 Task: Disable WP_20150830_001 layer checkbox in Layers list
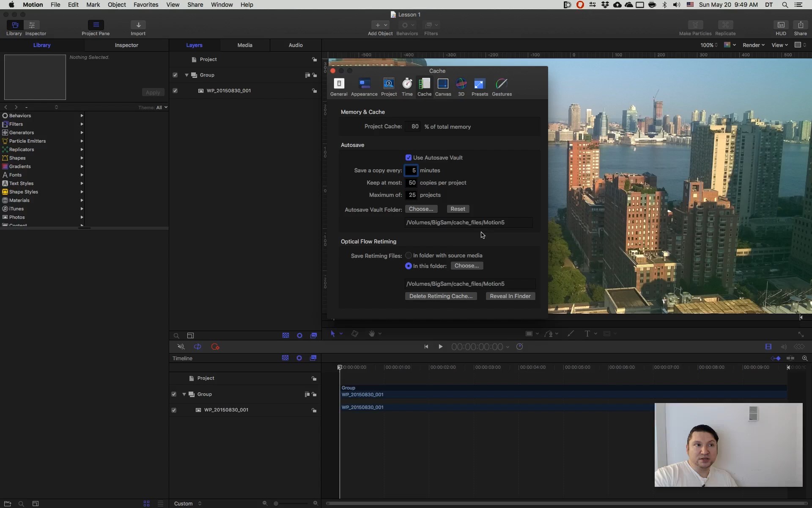coord(175,91)
